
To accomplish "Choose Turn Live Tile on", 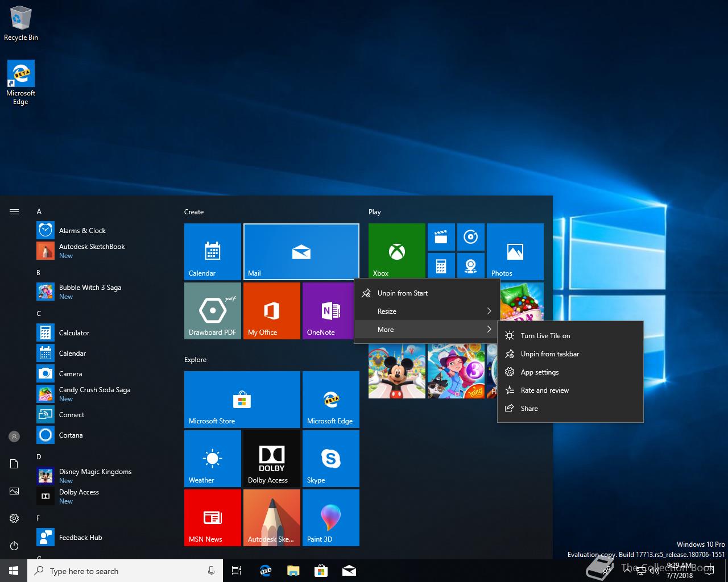I will tap(570, 336).
